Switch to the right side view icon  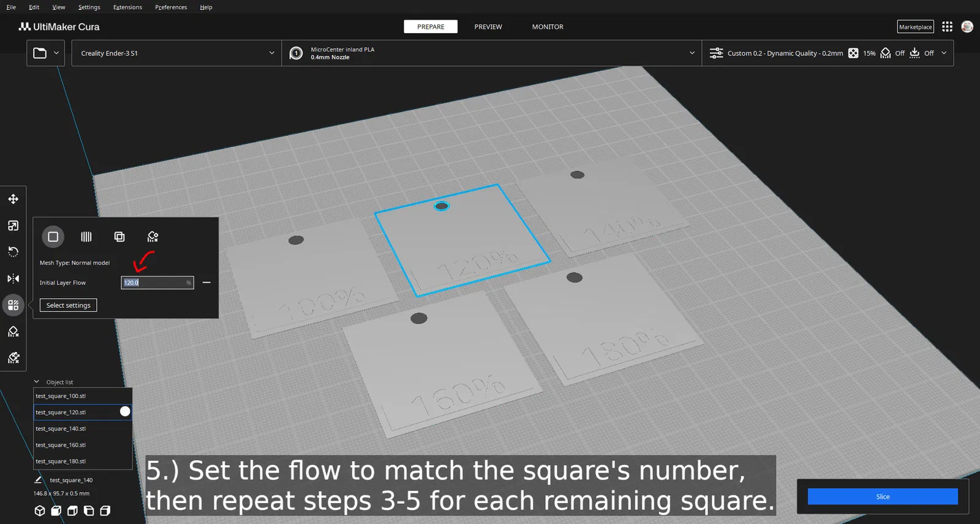tap(105, 511)
